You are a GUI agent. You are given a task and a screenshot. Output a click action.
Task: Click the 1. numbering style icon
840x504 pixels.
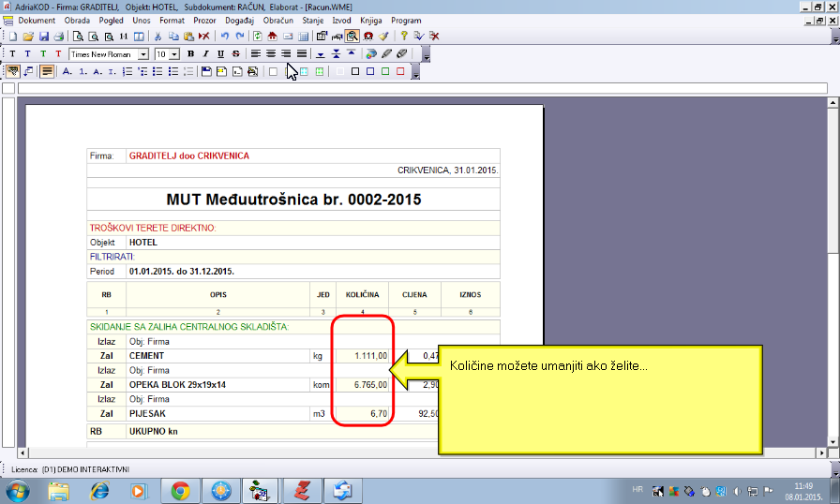pyautogui.click(x=83, y=72)
